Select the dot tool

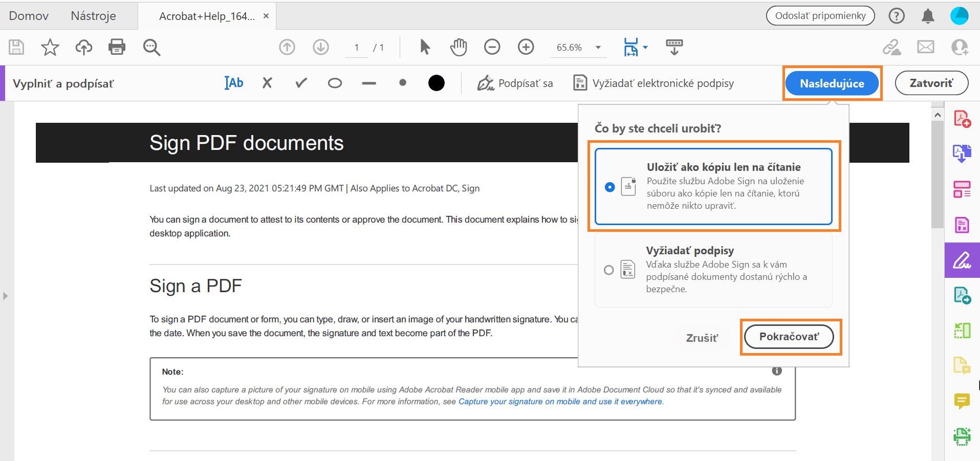pyautogui.click(x=403, y=82)
